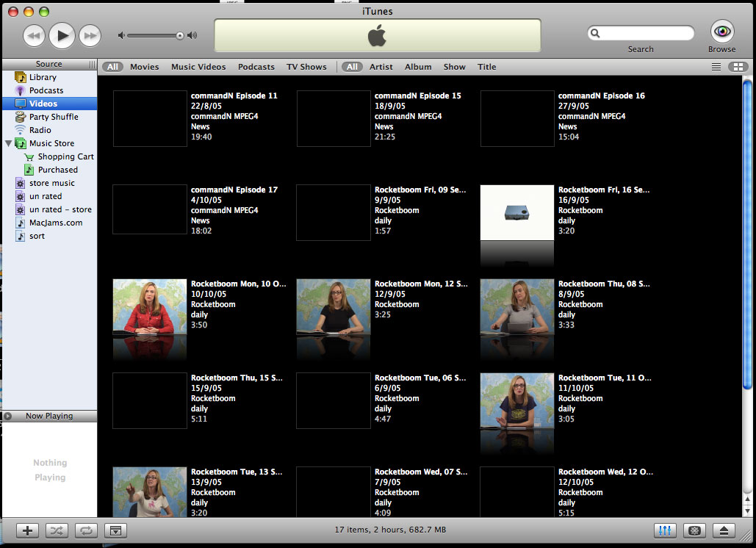Click the Source column header

(48, 64)
